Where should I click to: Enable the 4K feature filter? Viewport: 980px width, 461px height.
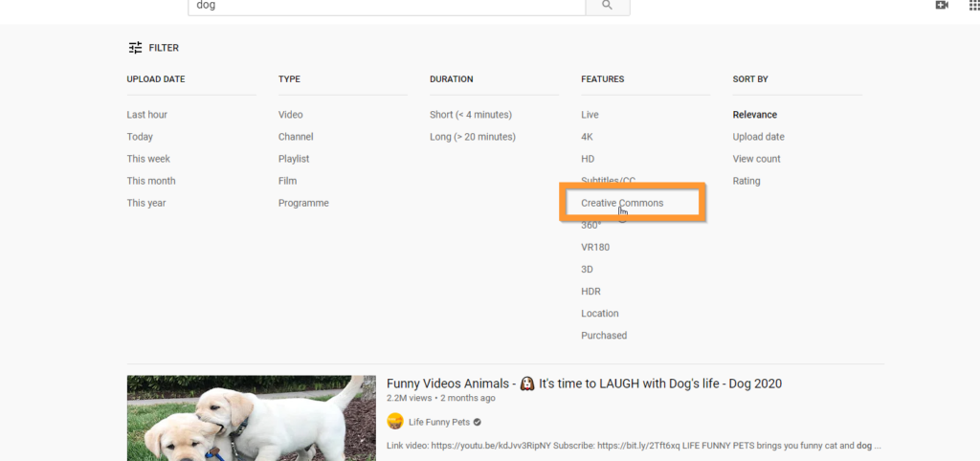point(587,137)
